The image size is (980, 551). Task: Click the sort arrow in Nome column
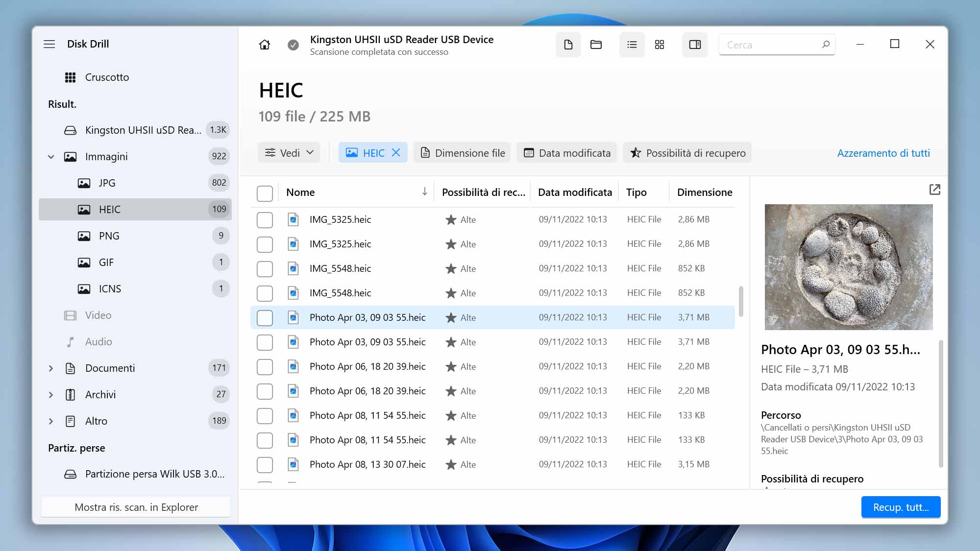coord(424,192)
